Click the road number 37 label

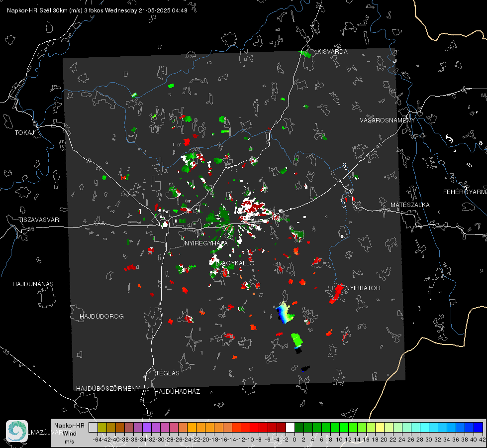point(15,86)
